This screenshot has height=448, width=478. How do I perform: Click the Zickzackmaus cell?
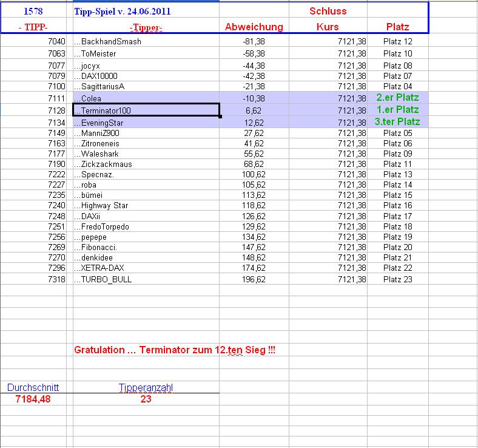(x=146, y=164)
